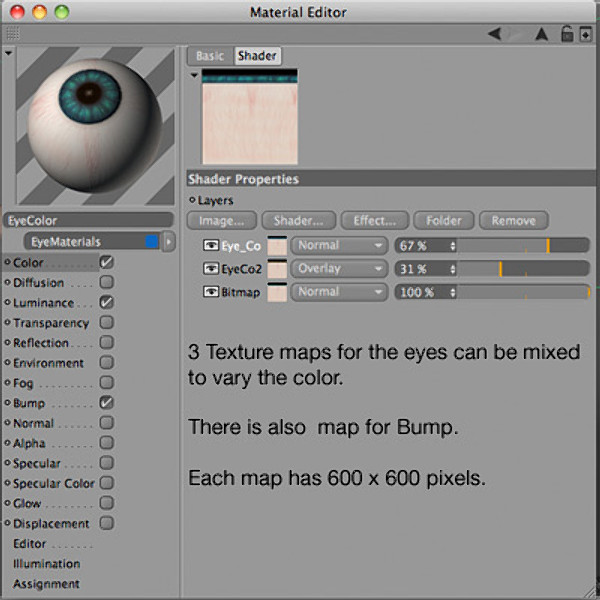Click the Layers attribute label

click(215, 200)
